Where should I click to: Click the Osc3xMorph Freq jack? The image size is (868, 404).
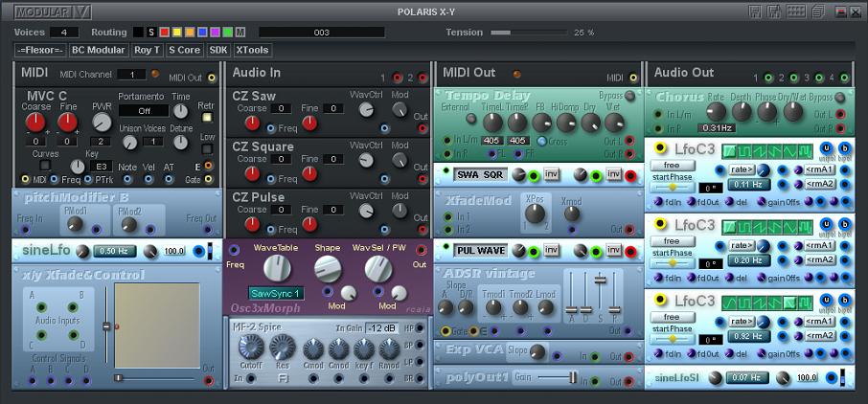click(234, 250)
